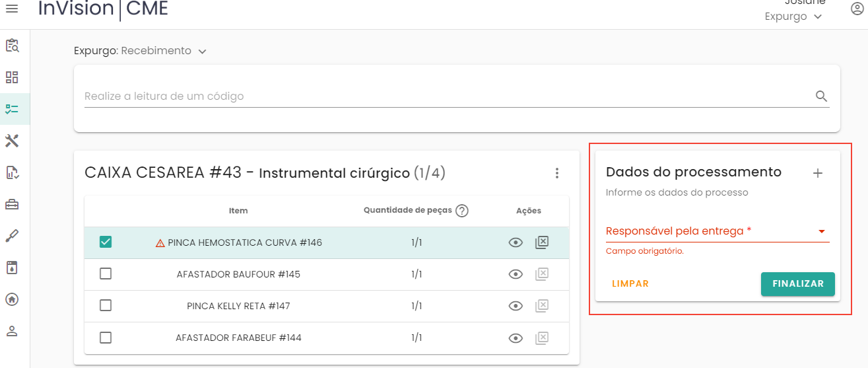Click the plus icon in Dados do processamento
This screenshot has height=368, width=868.
click(817, 173)
